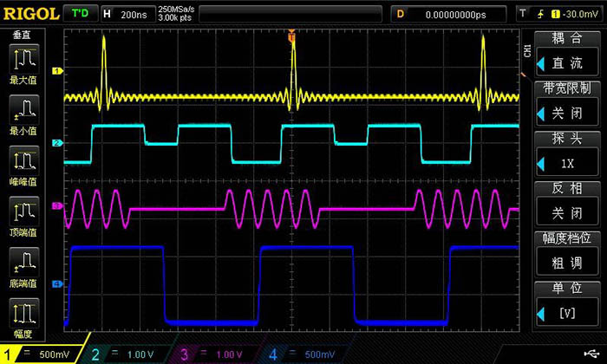Click the RIGOL logo
The image size is (607, 364).
pos(30,13)
